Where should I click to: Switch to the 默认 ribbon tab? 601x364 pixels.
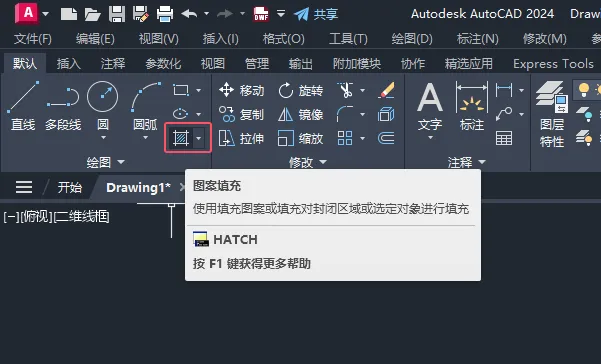(x=25, y=63)
